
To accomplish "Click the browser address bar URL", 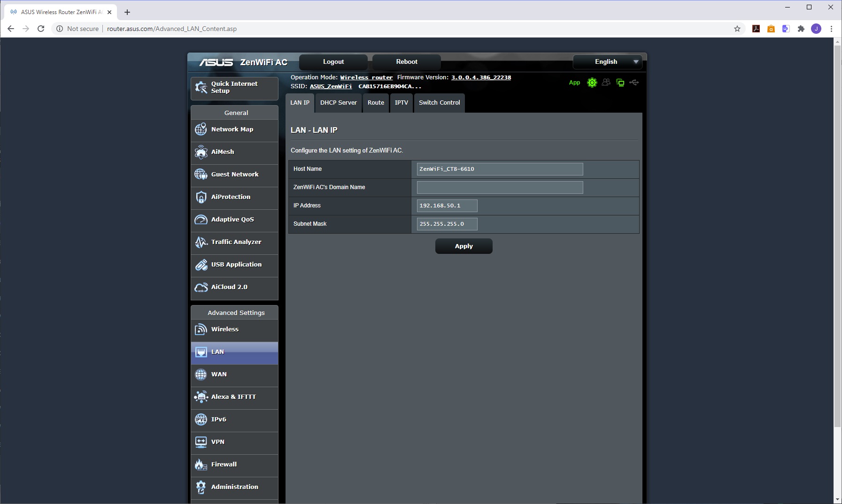I will [172, 29].
